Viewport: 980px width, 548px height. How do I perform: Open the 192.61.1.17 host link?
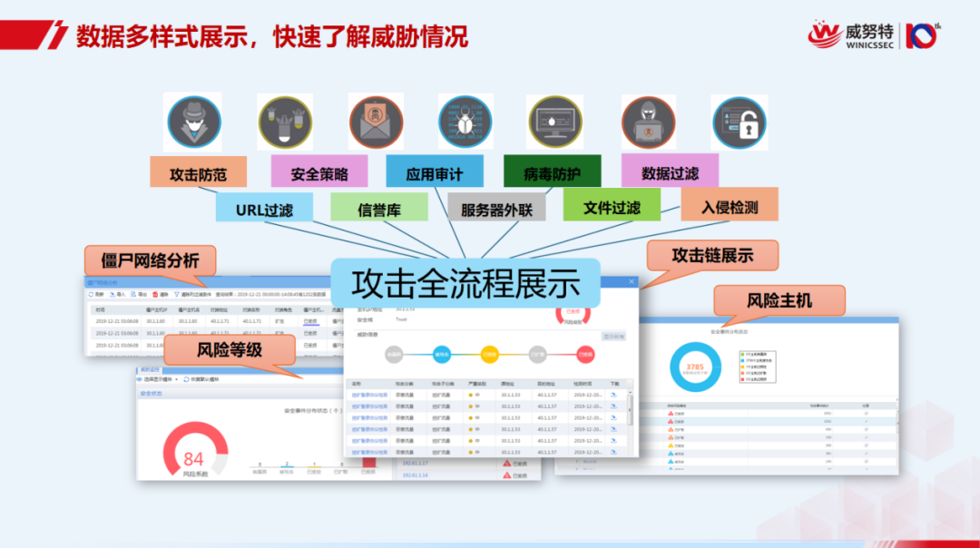click(x=415, y=464)
